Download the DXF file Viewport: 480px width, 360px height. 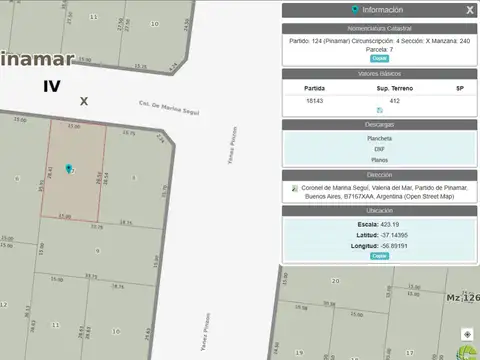click(x=379, y=149)
